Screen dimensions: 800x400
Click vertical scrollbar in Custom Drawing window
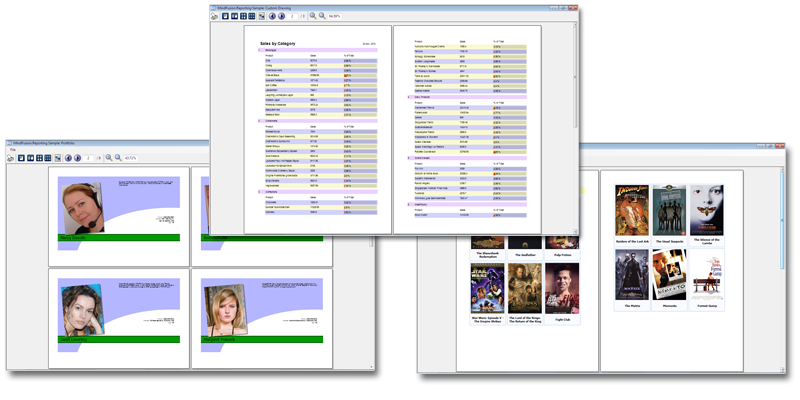[576, 128]
